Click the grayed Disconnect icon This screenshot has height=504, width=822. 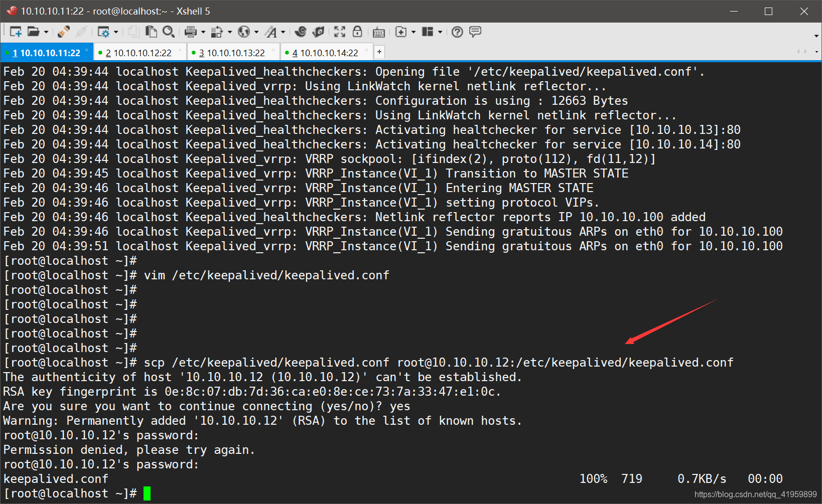pos(81,32)
